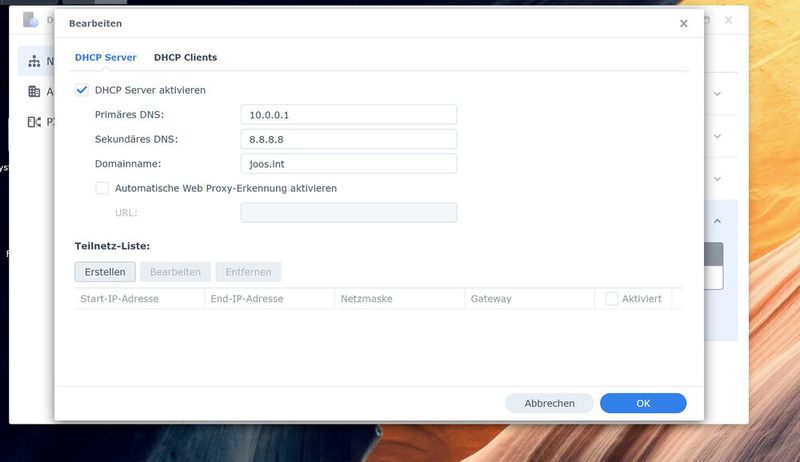Screen dimensions: 800x462
Task: Click the Start-IP-Adresse column header
Action: click(139, 299)
